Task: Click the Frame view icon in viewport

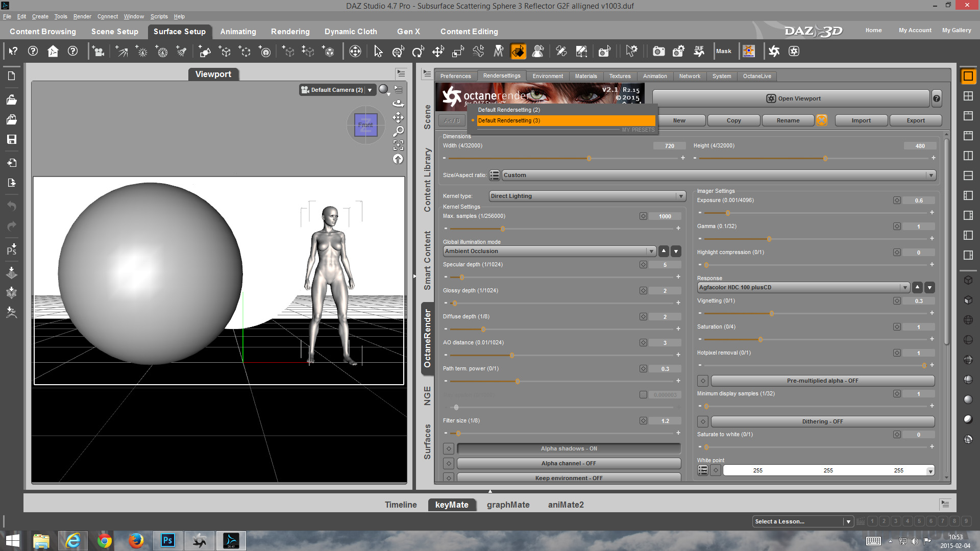Action: pos(398,145)
